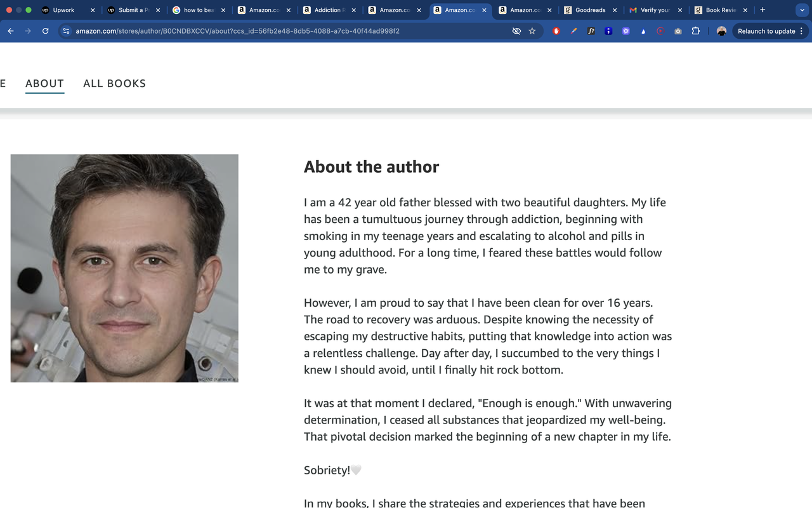The height and width of the screenshot is (508, 812).
Task: View site information icon in address bar
Action: (65, 30)
